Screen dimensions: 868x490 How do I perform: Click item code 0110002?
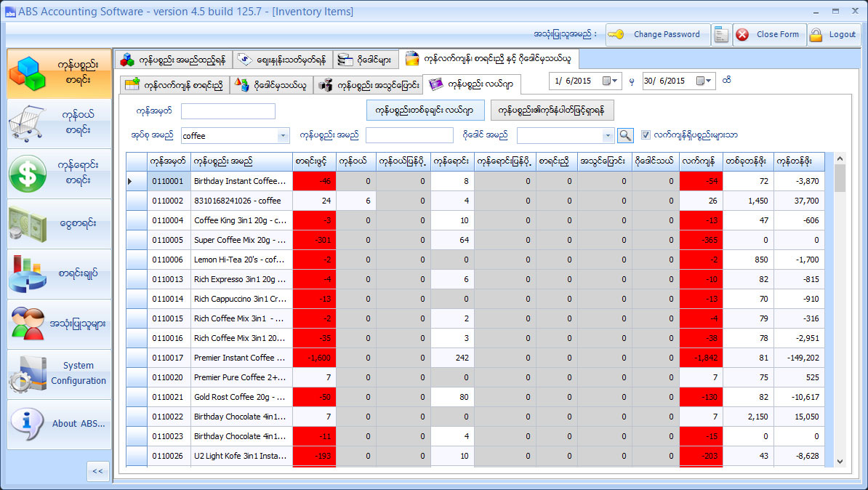(169, 201)
